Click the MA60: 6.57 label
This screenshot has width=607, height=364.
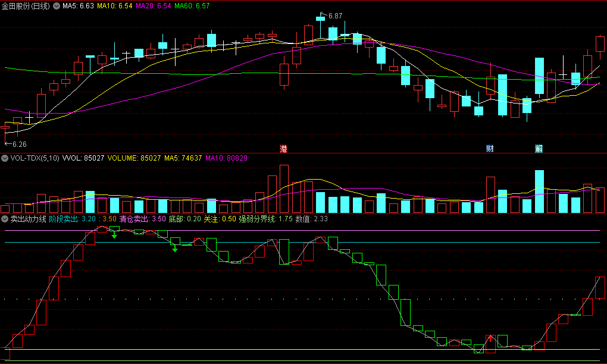(192, 6)
